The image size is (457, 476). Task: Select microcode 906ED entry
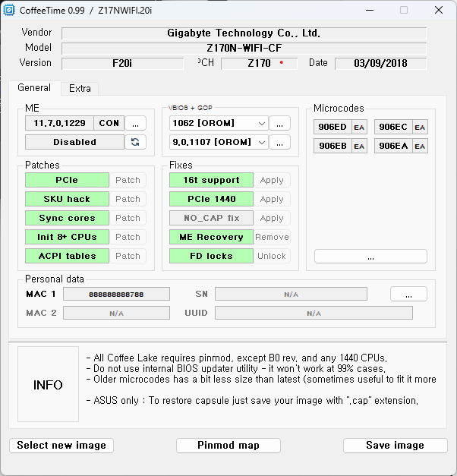(333, 127)
